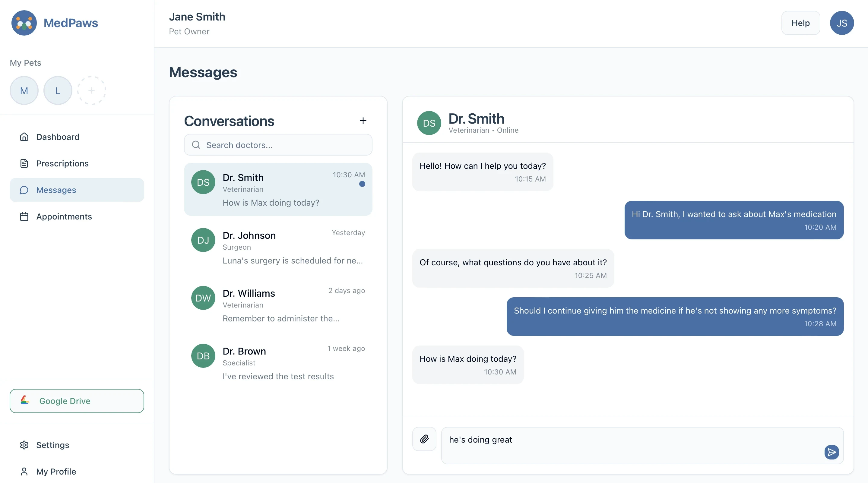Click the Dashboard home icon
Image resolution: width=868 pixels, height=483 pixels.
24,137
